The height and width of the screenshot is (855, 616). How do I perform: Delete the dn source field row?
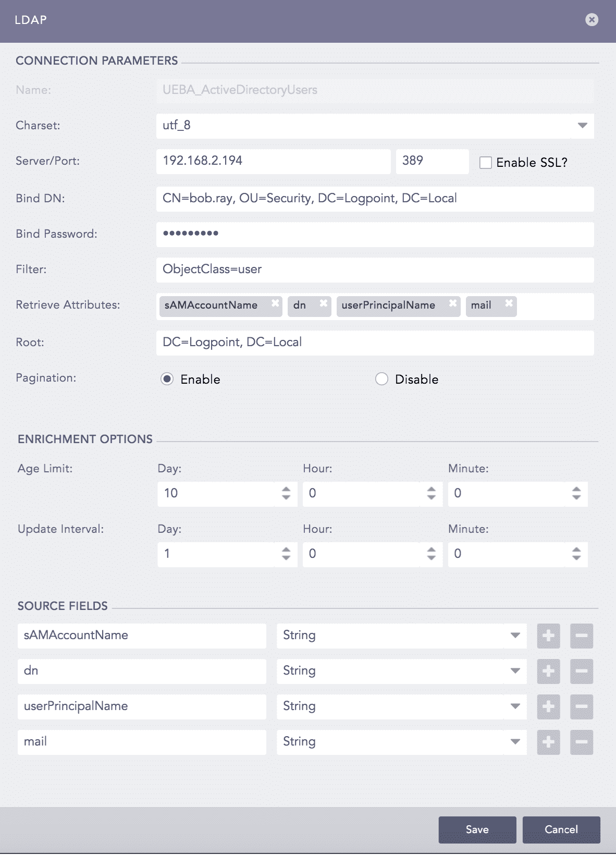pyautogui.click(x=582, y=671)
